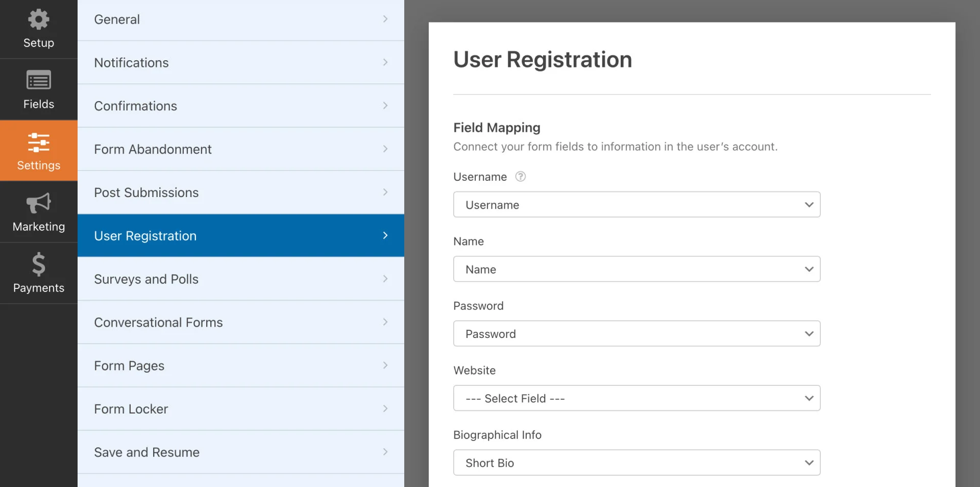This screenshot has height=487, width=980.
Task: Click the Form Locker arrow chevron
Action: coord(385,409)
